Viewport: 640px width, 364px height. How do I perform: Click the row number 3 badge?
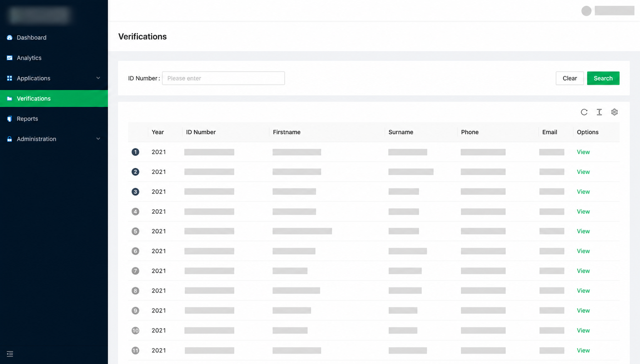coord(135,192)
